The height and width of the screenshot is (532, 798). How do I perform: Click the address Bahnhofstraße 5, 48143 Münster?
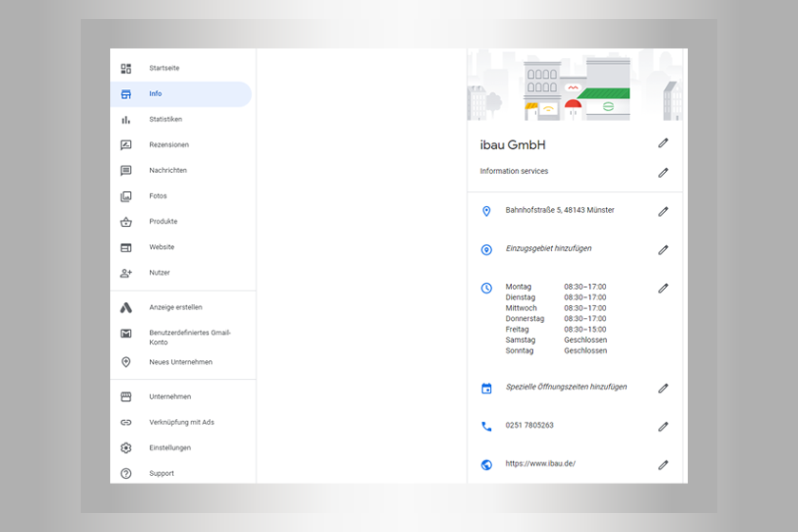(560, 210)
